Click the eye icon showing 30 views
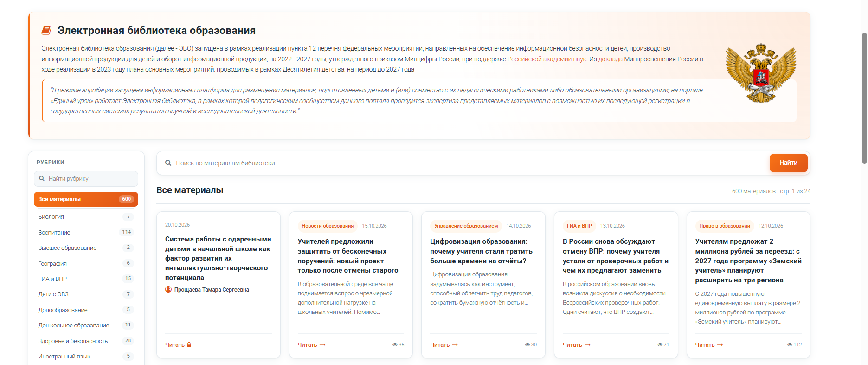This screenshot has height=365, width=868. 527,345
